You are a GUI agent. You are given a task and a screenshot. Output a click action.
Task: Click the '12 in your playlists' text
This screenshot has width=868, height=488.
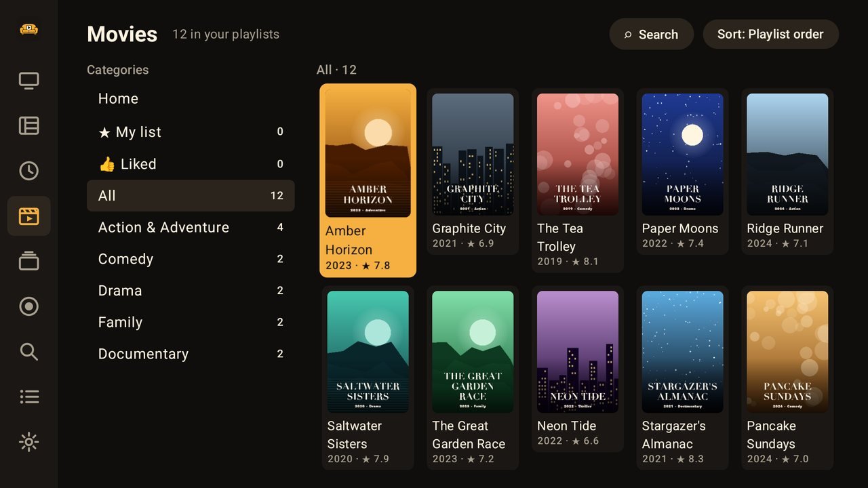pos(226,34)
